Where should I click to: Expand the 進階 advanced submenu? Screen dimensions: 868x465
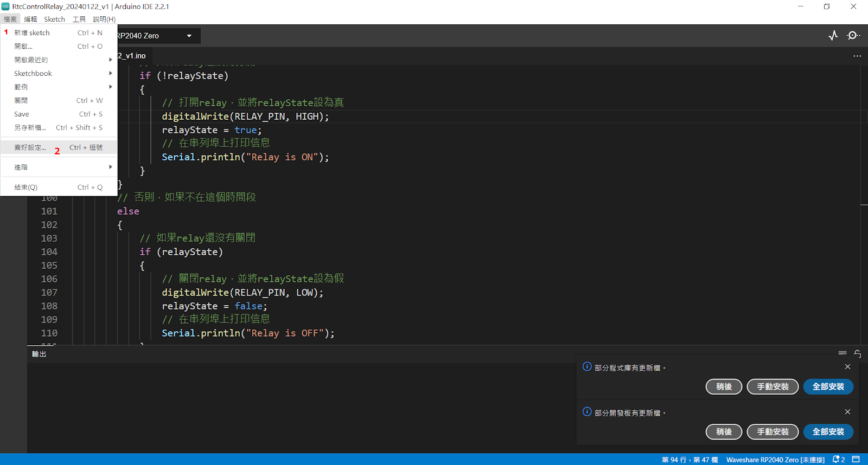[x=59, y=167]
